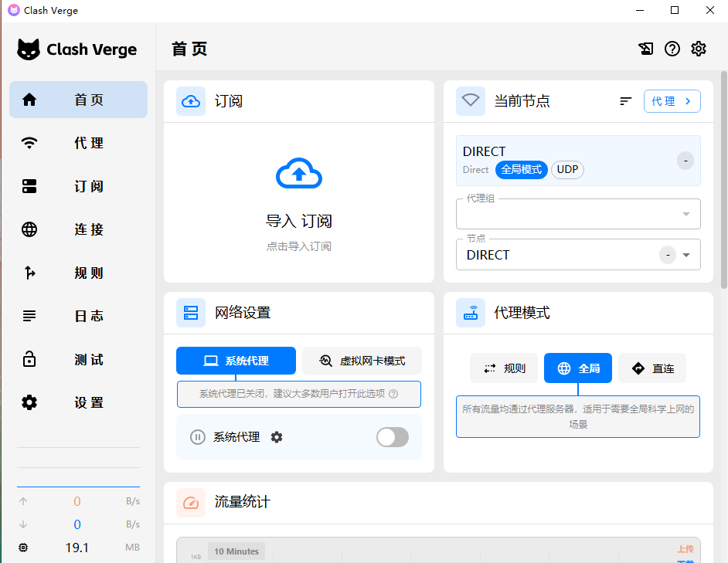Enable the 系统代理 switch
Viewport: 728px width, 563px height.
(392, 436)
